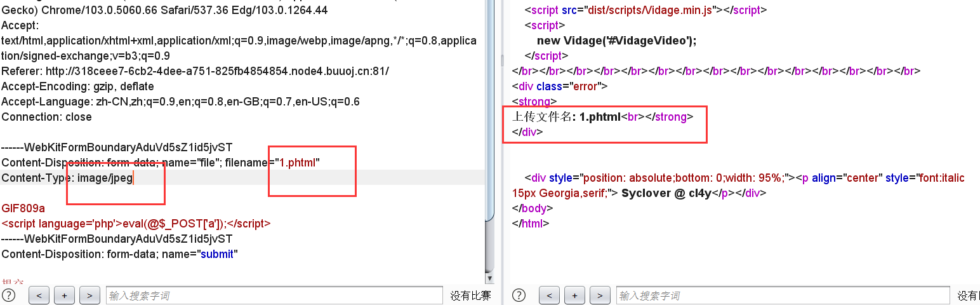Click request panel scrollbar down arrow
Image resolution: width=980 pixels, height=305 pixels.
pos(489,279)
